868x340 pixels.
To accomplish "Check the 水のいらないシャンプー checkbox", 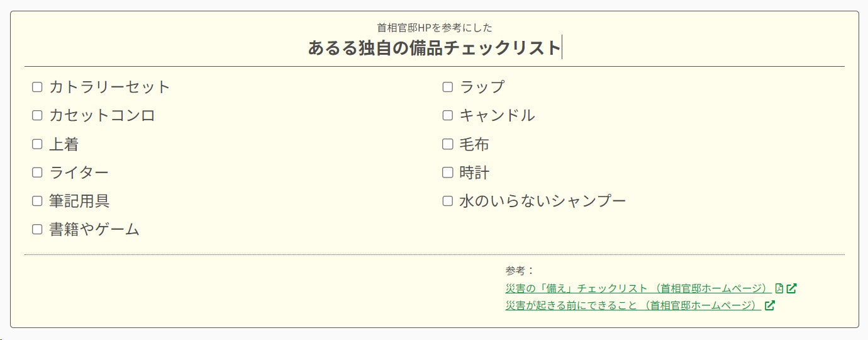I will click(x=448, y=201).
